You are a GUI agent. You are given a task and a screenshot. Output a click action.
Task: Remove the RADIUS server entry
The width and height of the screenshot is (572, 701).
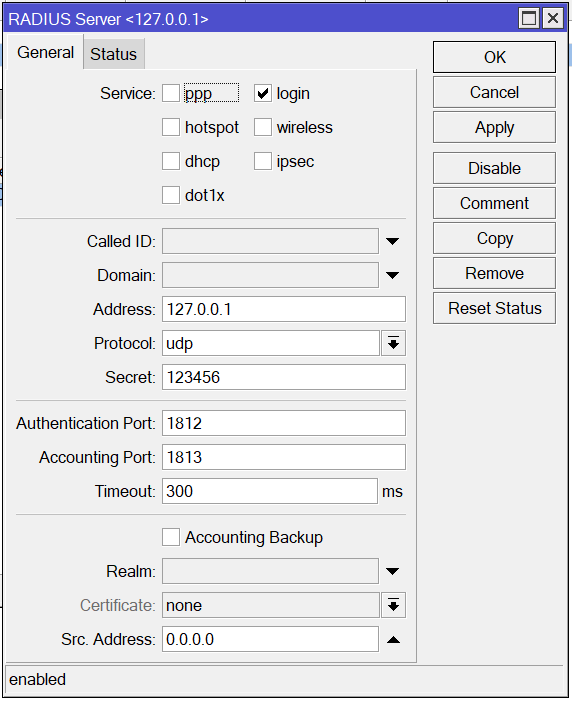tap(494, 273)
